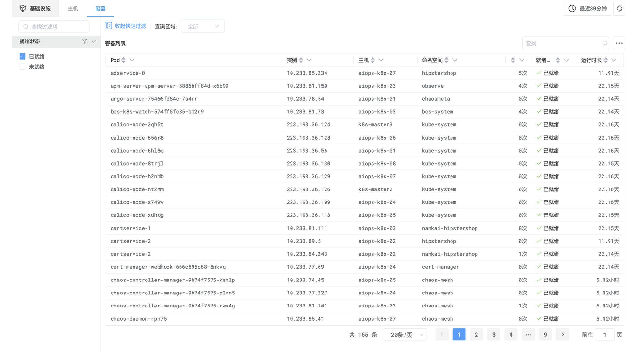This screenshot has height=360, width=644.
Task: Click the 前往 page number input field
Action: 605,335
